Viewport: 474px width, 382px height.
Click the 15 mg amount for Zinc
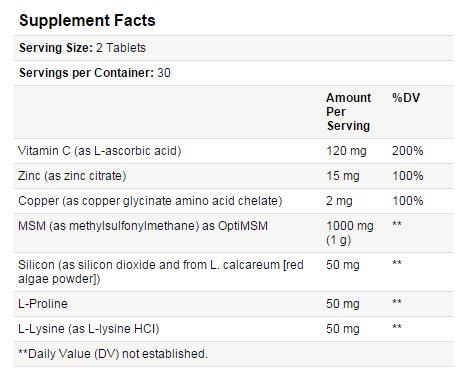tap(343, 176)
